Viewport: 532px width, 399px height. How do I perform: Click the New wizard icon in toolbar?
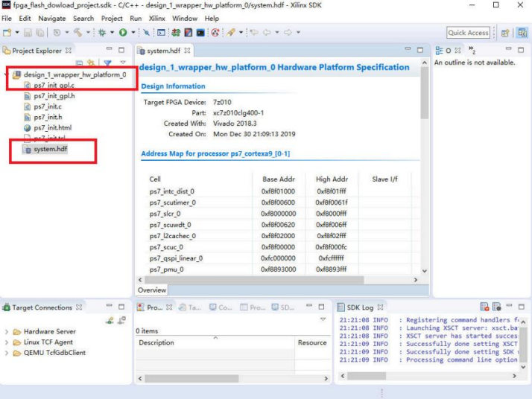tap(7, 33)
